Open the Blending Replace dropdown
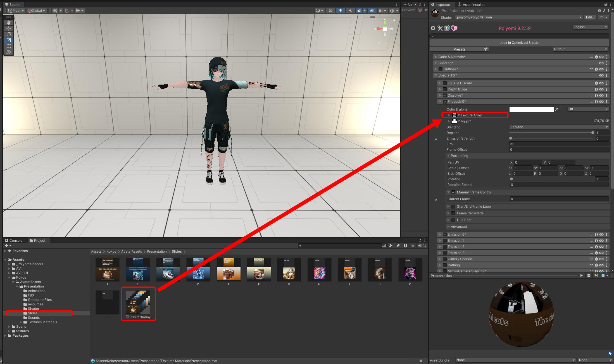Screen dimensions: 614x364 (x=559, y=127)
